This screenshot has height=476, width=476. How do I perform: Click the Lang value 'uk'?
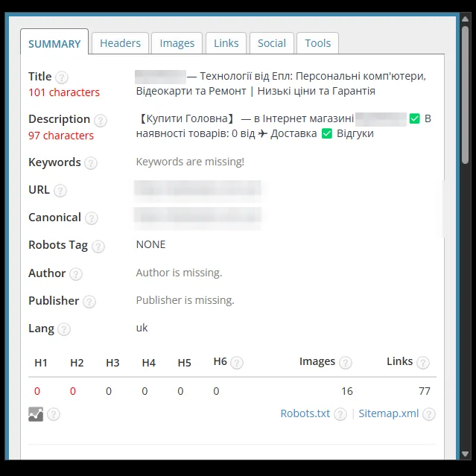click(x=142, y=328)
